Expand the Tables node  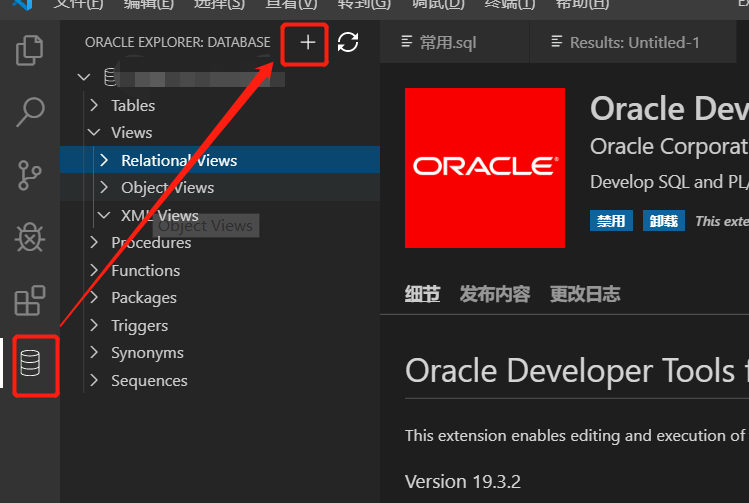tap(94, 105)
